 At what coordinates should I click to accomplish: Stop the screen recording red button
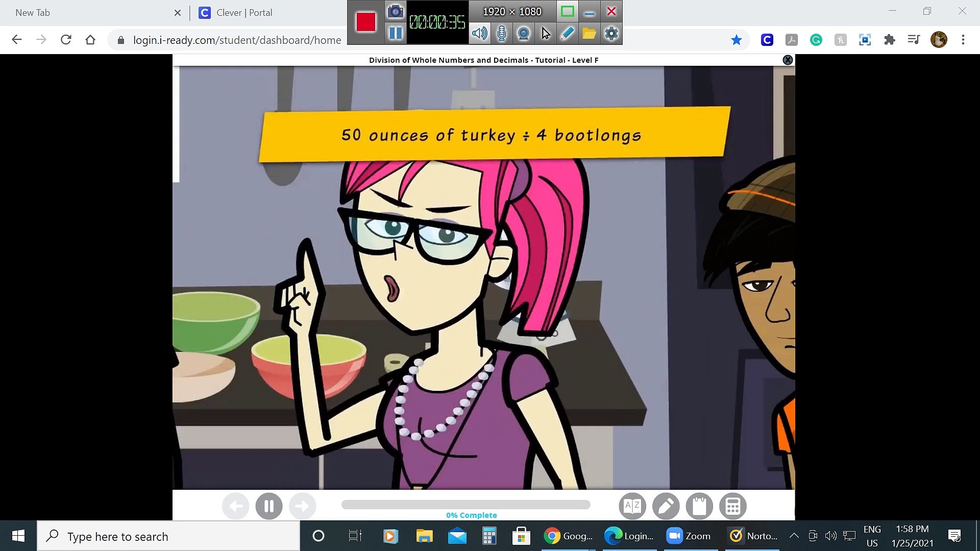[365, 22]
